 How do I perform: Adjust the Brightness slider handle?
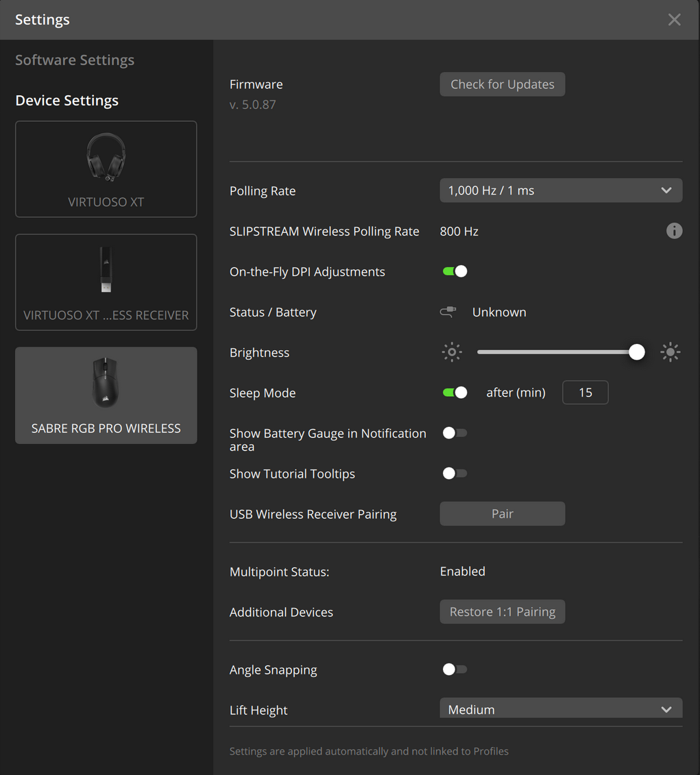point(636,352)
